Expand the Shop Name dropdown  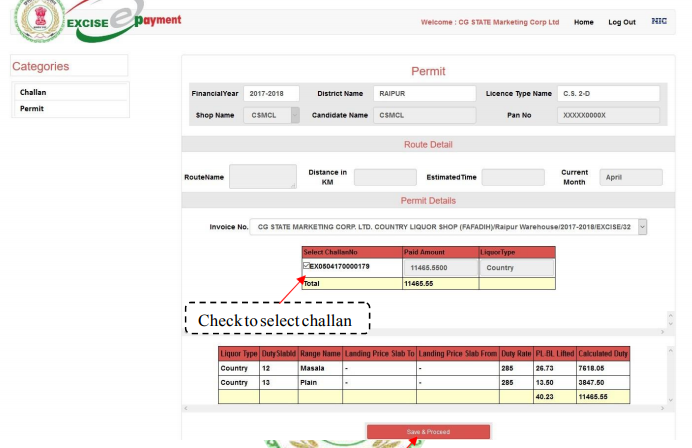pos(295,115)
